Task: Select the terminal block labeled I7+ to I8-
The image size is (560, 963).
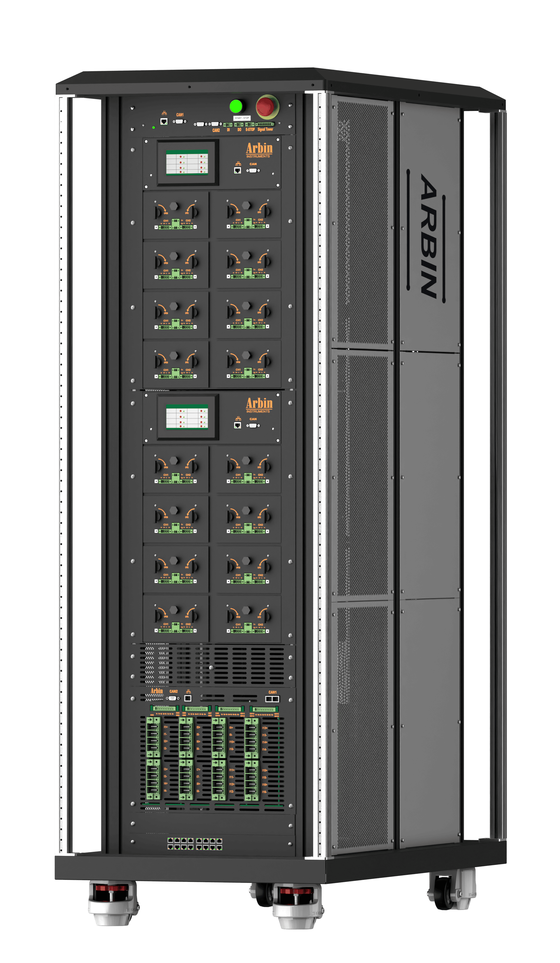Action: click(x=186, y=780)
